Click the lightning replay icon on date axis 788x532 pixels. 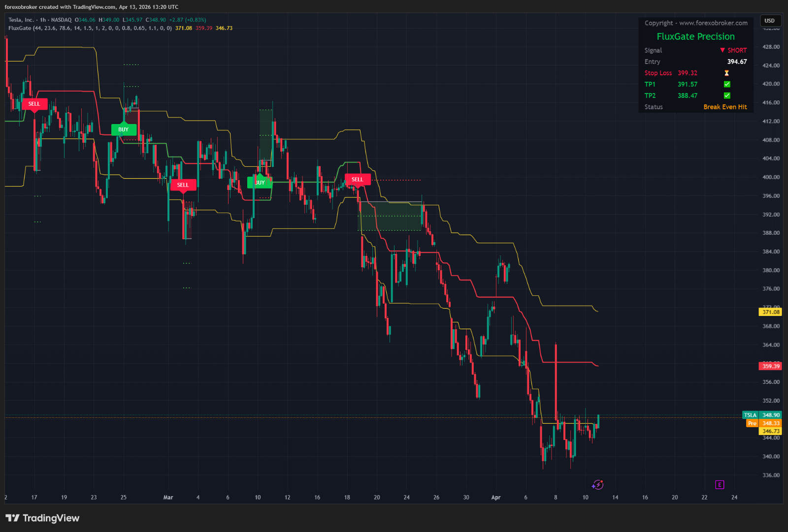[597, 485]
